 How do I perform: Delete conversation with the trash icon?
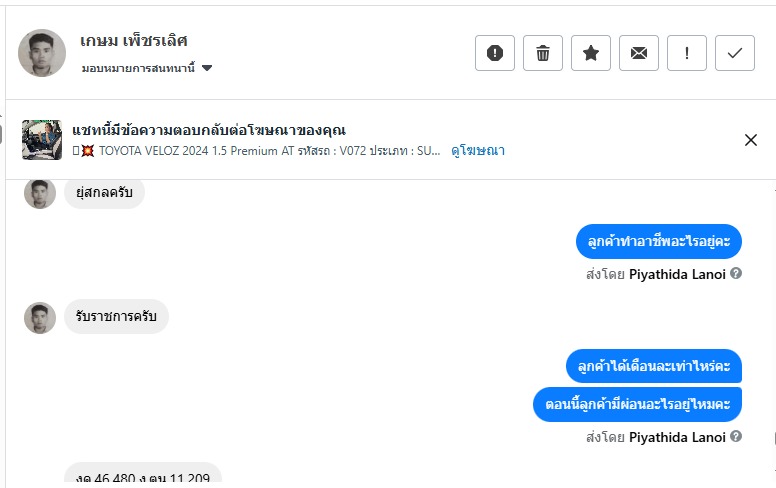click(x=543, y=54)
